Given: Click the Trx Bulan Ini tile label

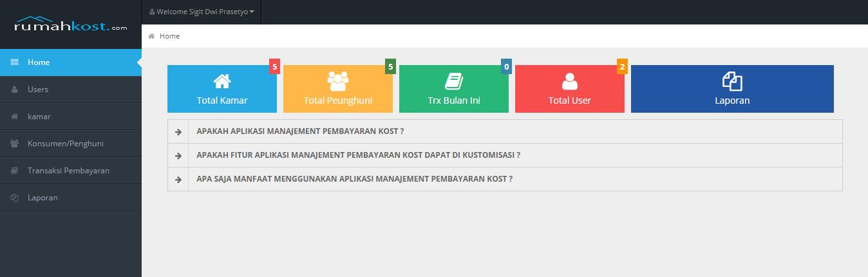Looking at the screenshot, I should (454, 100).
